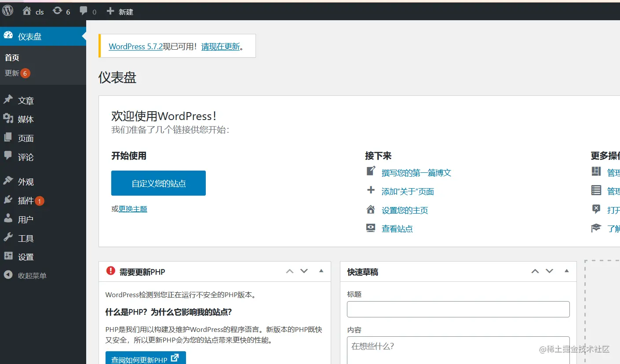The image size is (620, 364).
Task: Click the pencil icon next to 撰写您的第一篇博文
Action: [371, 171]
